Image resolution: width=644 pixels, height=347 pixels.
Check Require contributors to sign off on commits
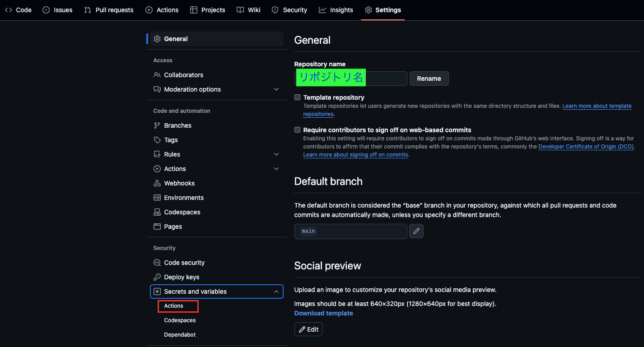[297, 130]
